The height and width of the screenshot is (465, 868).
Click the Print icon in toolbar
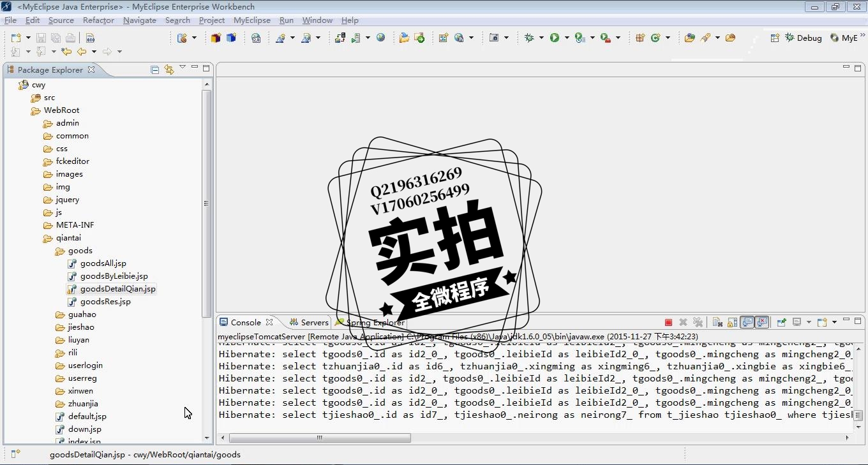70,38
